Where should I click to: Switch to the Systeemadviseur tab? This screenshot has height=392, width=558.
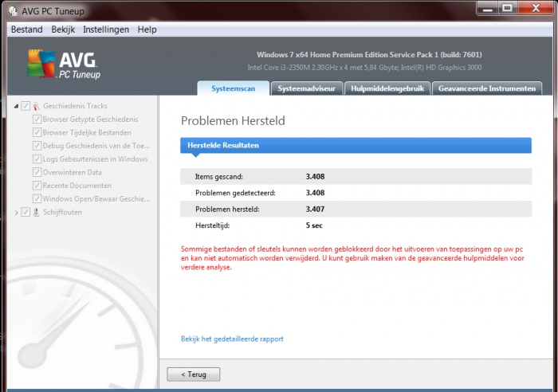pos(306,88)
